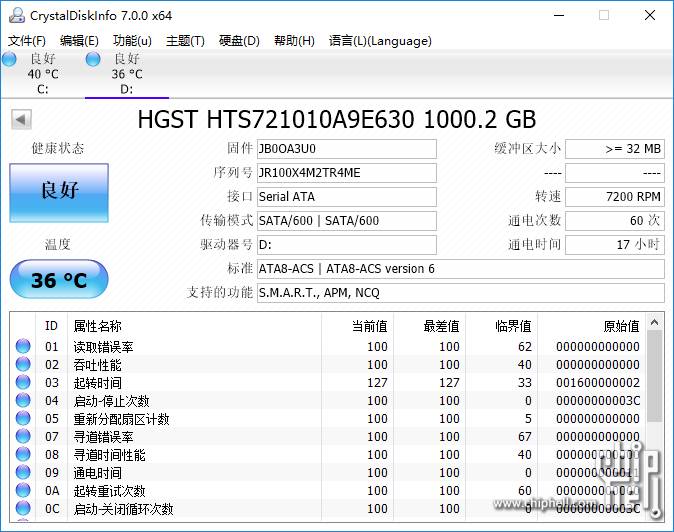The image size is (674, 532).
Task: Click the 健康状态 label
Action: click(58, 148)
